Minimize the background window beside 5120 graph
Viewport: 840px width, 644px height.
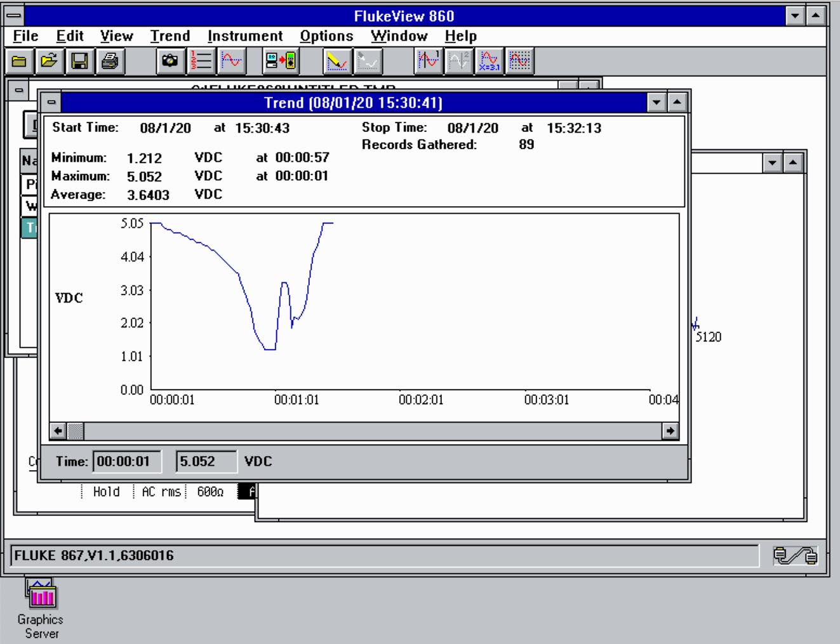pyautogui.click(x=772, y=163)
